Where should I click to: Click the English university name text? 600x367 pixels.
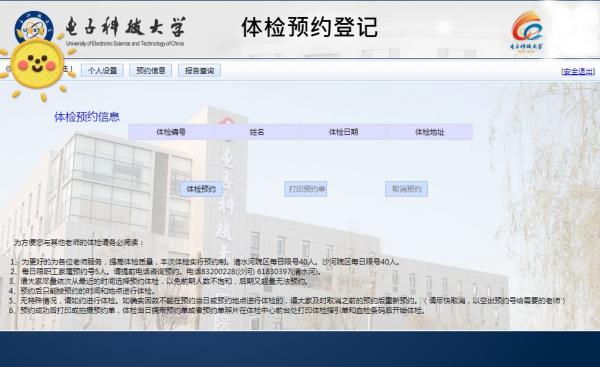pos(125,44)
